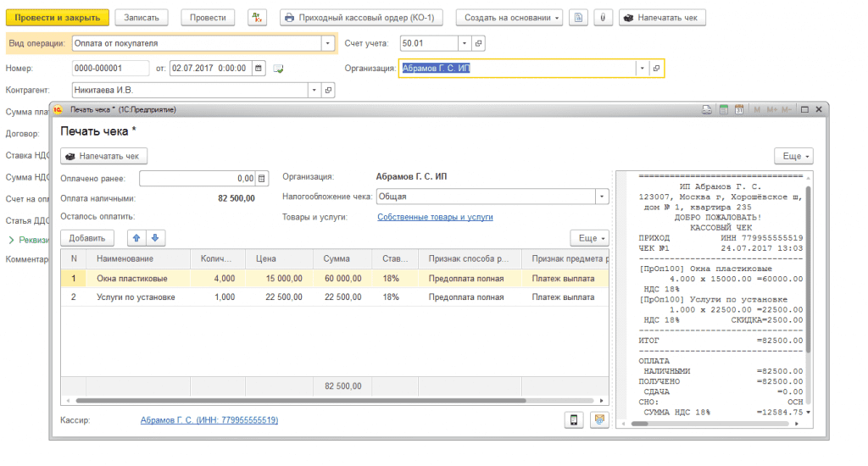Click the Провести и закрыть button

(58, 18)
